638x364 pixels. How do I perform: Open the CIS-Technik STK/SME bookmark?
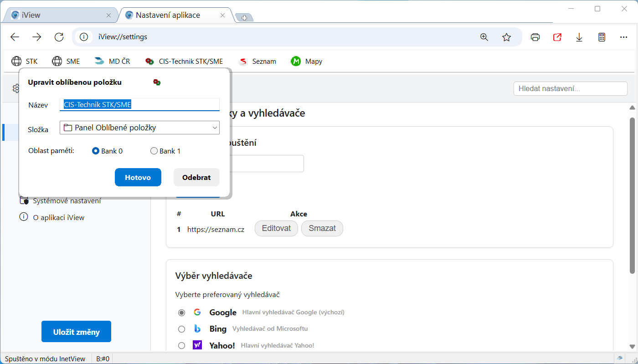[x=184, y=61]
